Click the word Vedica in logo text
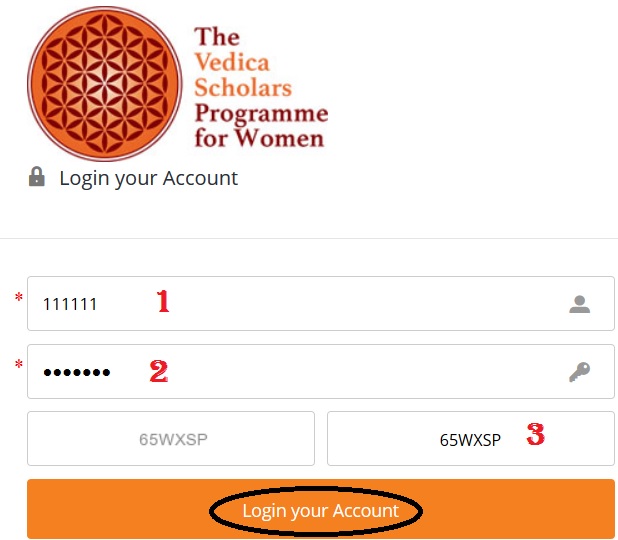 (232, 62)
